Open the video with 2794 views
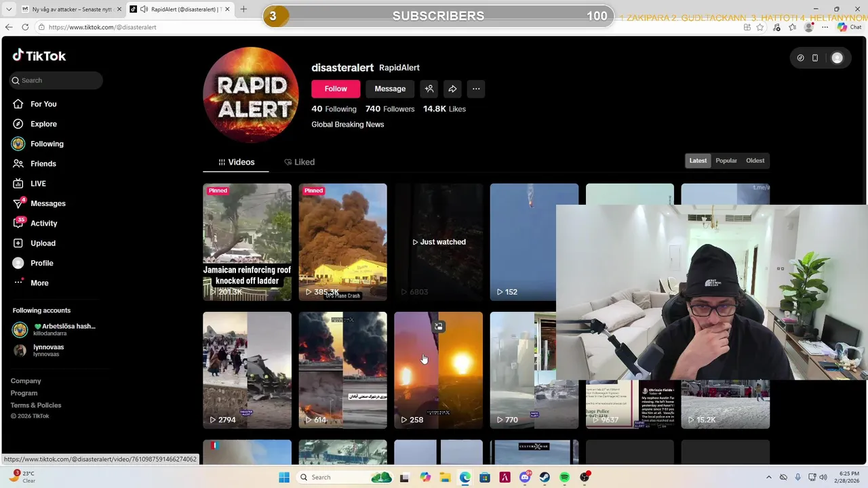The image size is (868, 488). pyautogui.click(x=247, y=370)
